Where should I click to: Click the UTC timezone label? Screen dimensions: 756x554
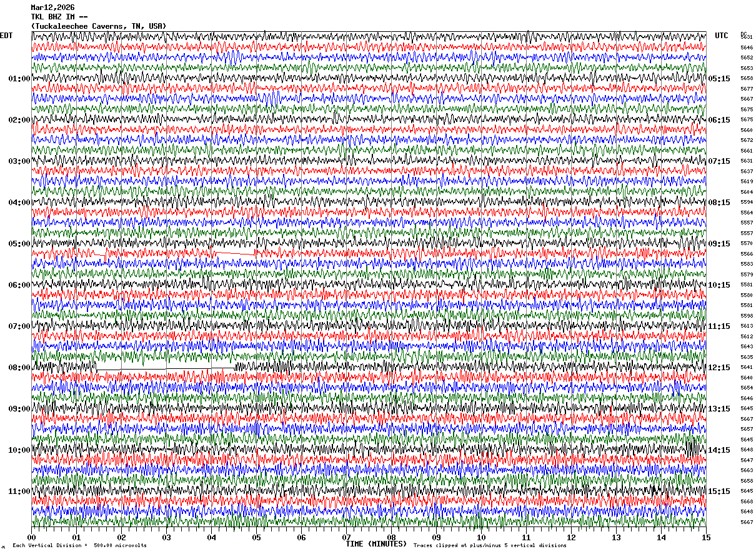pyautogui.click(x=722, y=36)
